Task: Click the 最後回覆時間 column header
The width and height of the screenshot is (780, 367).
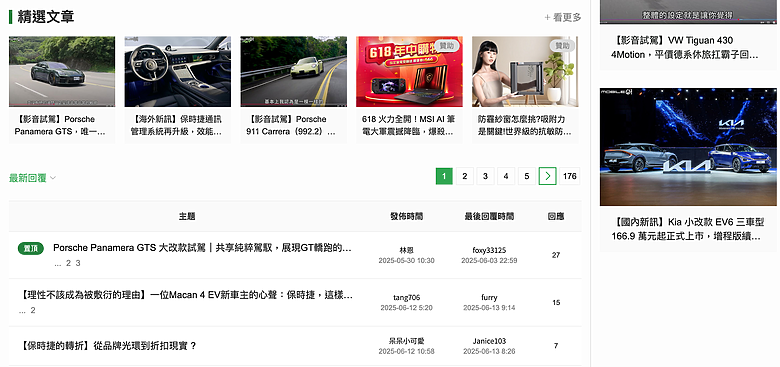Action: [x=489, y=216]
